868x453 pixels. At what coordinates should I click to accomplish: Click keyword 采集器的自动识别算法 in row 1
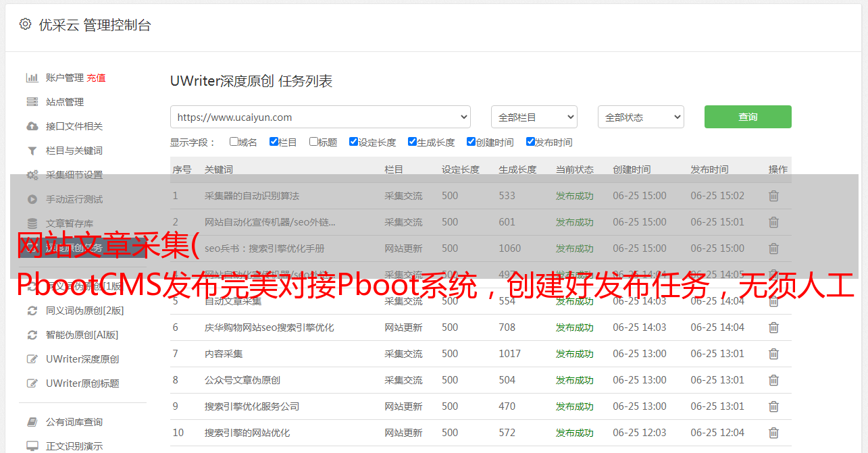[x=252, y=196]
